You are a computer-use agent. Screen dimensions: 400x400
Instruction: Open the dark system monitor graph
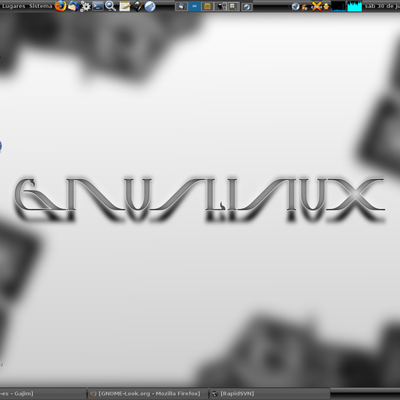pyautogui.click(x=338, y=6)
